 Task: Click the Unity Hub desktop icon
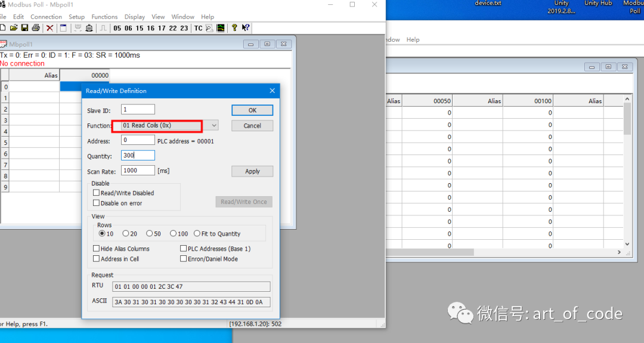(598, 4)
